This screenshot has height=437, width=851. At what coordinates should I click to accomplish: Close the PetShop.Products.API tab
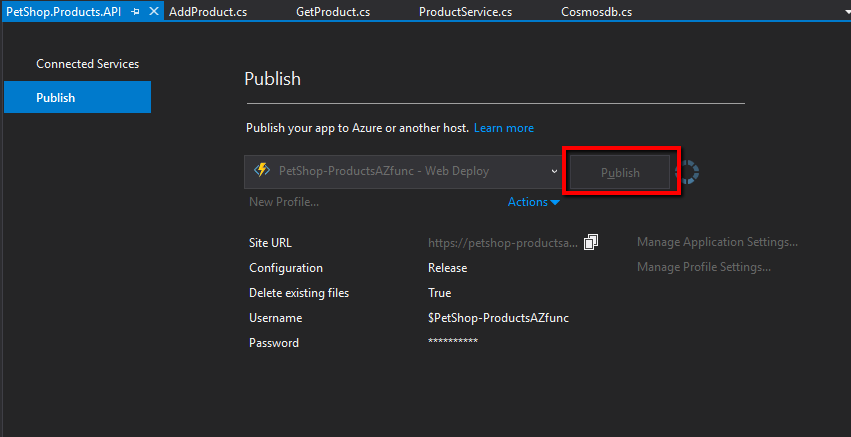(x=154, y=11)
